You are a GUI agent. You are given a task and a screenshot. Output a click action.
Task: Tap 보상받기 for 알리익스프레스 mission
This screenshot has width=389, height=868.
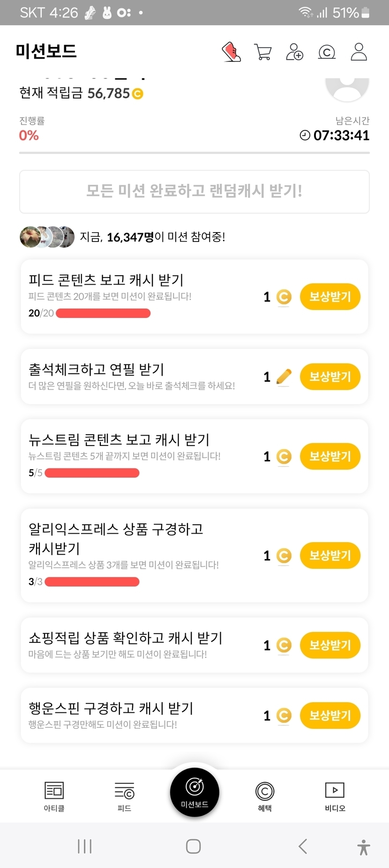click(x=330, y=555)
